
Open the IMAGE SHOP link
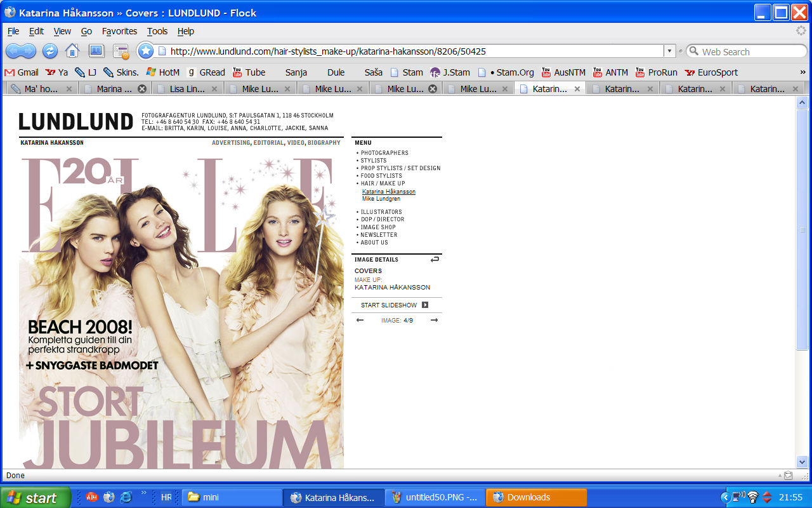pyautogui.click(x=378, y=227)
